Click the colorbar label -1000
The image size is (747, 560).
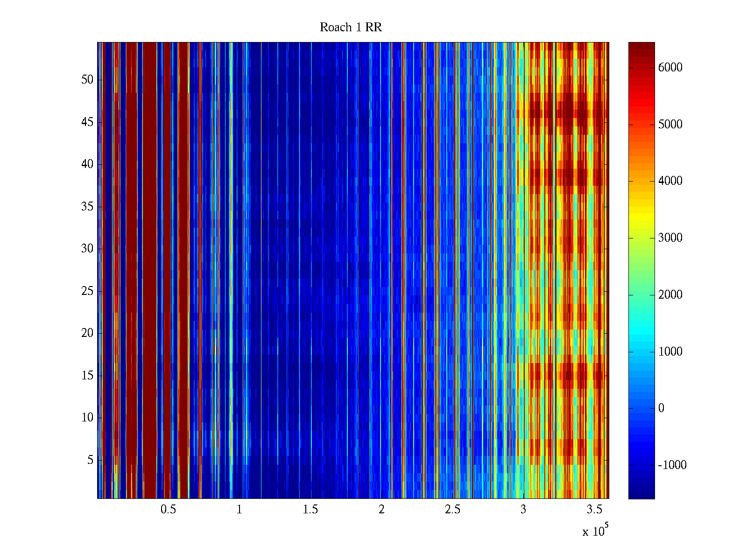click(672, 465)
